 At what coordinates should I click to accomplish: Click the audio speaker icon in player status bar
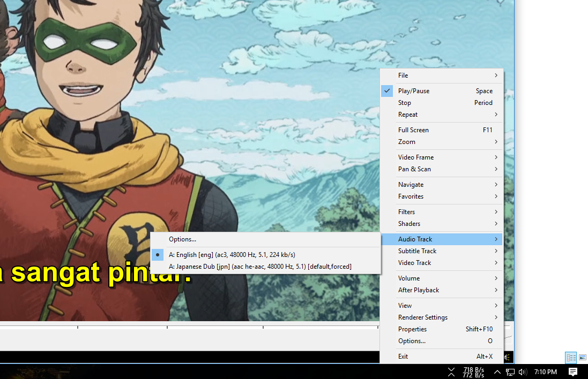pos(507,357)
